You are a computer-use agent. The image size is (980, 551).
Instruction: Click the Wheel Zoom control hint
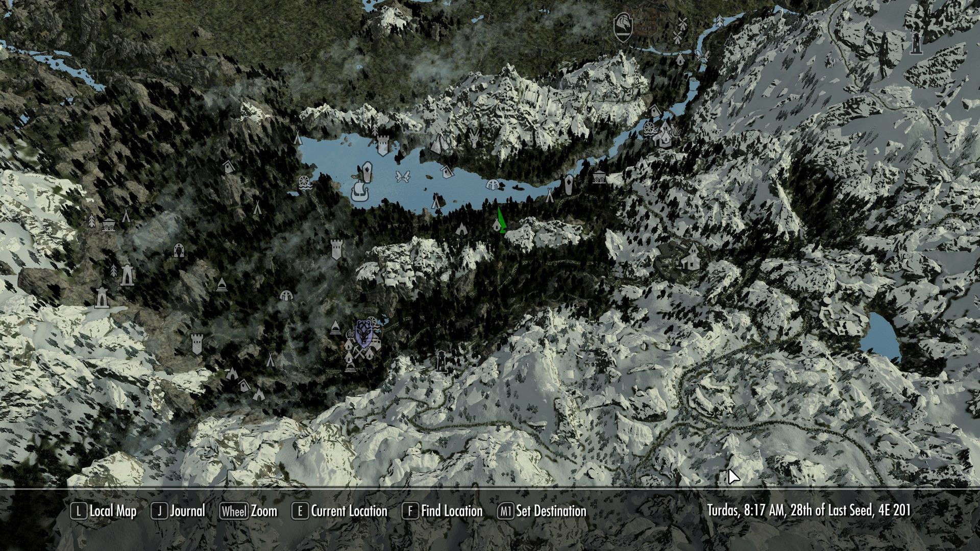[x=249, y=511]
